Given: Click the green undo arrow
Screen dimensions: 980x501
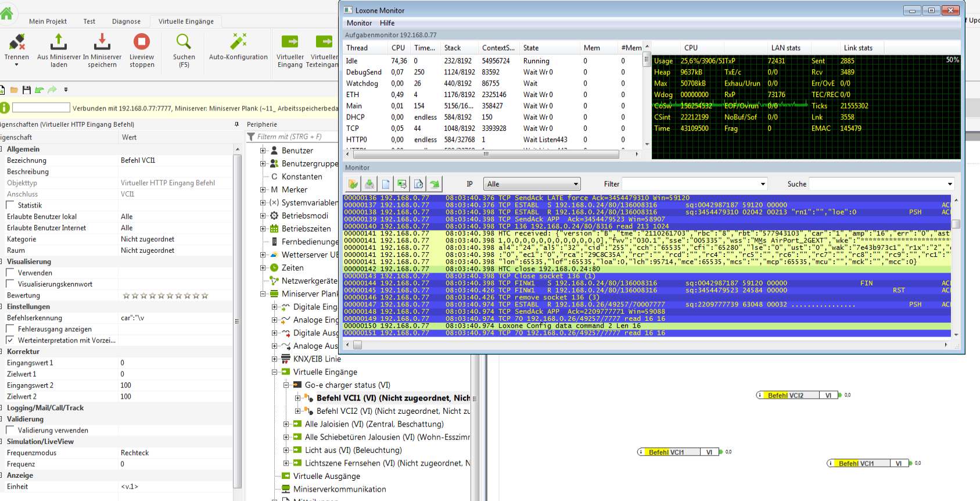Looking at the screenshot, I should (x=40, y=90).
